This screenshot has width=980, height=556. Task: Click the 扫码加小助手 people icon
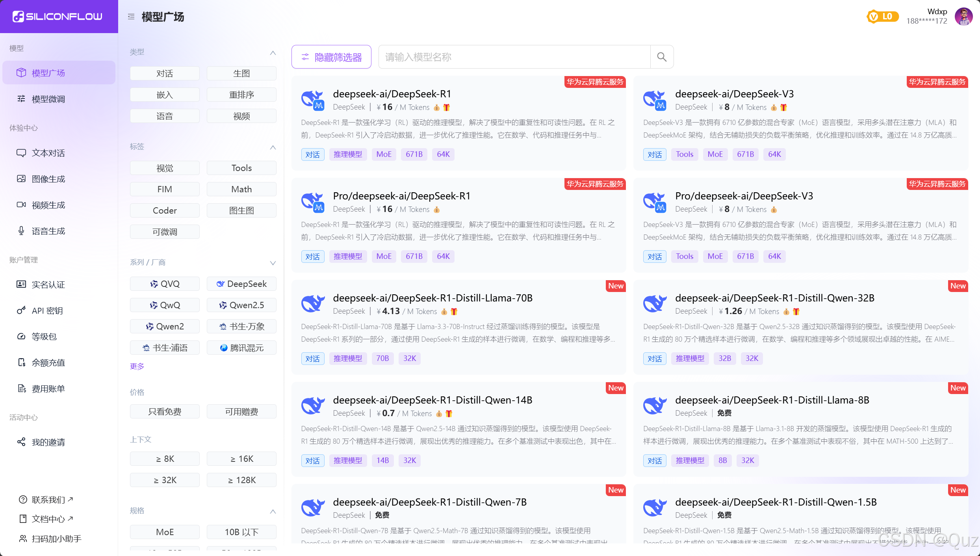click(x=23, y=538)
